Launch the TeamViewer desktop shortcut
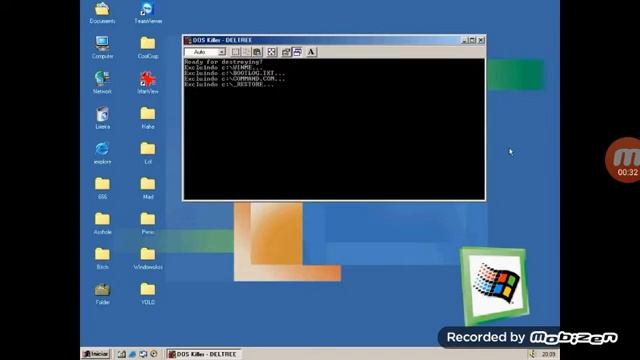 (148, 13)
